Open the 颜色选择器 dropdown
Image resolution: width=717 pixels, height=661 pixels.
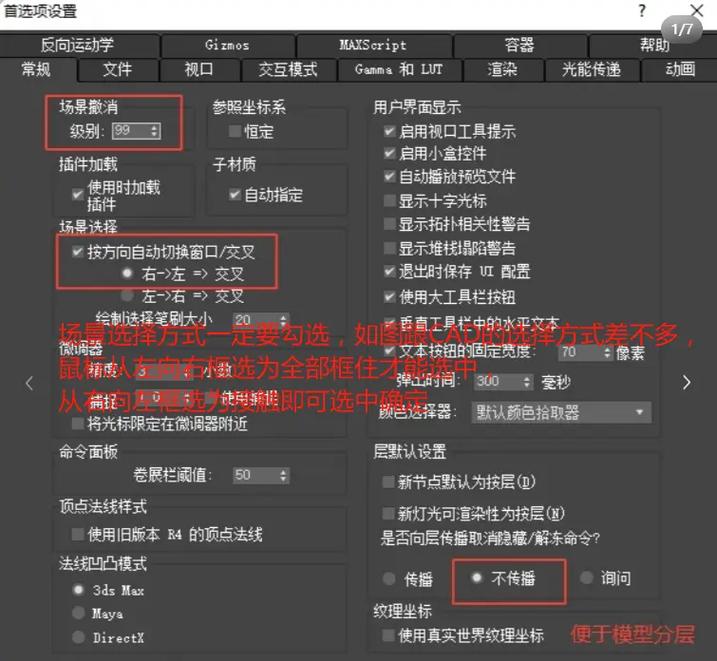coord(562,412)
